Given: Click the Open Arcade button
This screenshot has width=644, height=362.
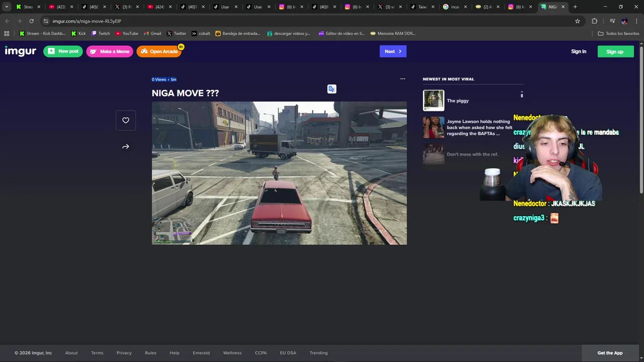Looking at the screenshot, I should (159, 51).
